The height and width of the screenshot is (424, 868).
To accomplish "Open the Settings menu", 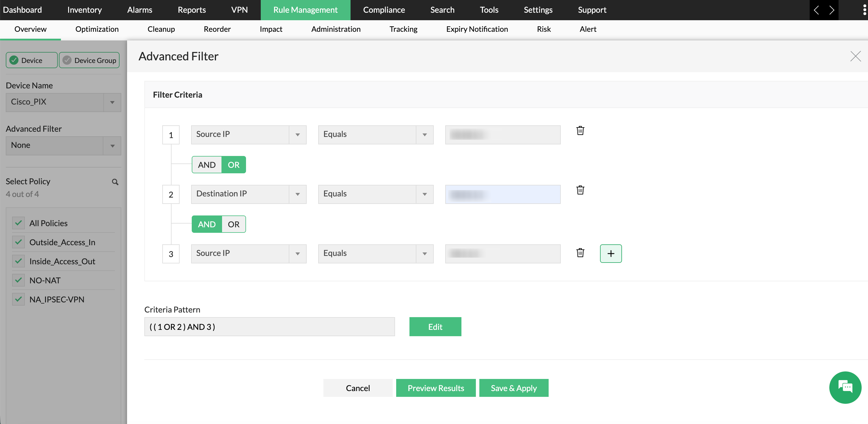I will [538, 10].
